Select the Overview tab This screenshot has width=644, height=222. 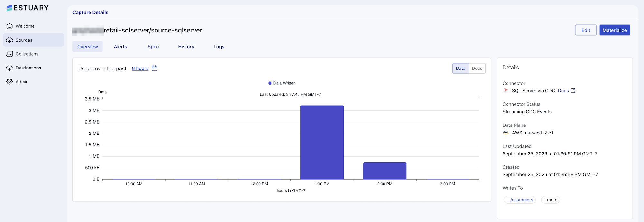[x=88, y=47]
